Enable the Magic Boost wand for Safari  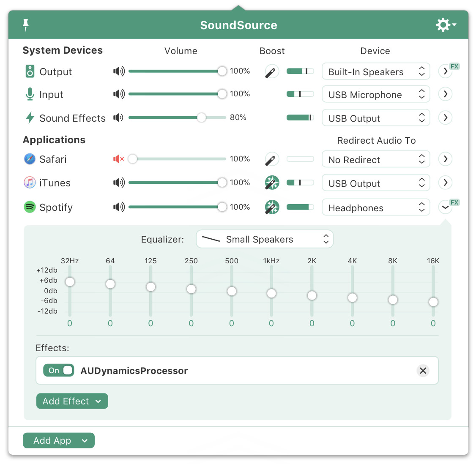click(x=272, y=159)
